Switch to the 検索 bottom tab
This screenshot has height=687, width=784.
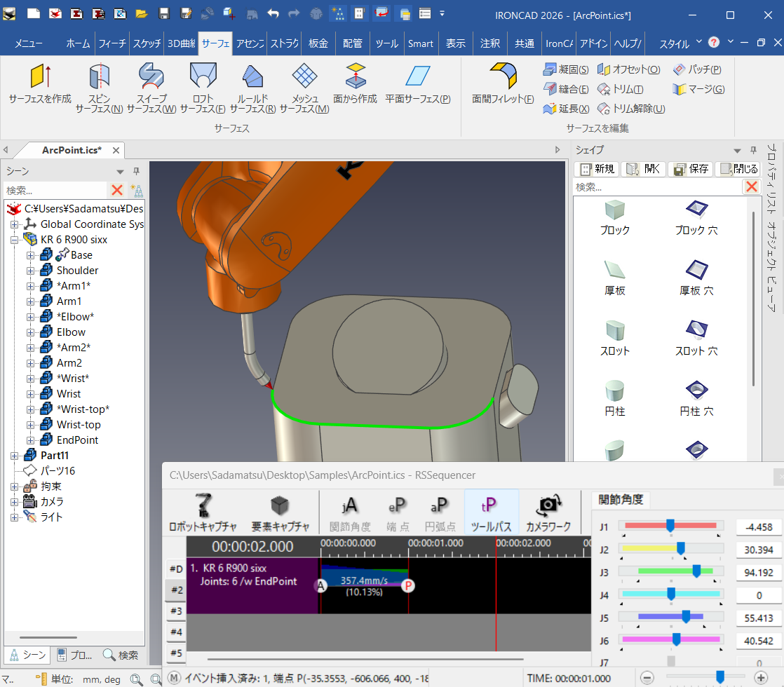coord(121,655)
